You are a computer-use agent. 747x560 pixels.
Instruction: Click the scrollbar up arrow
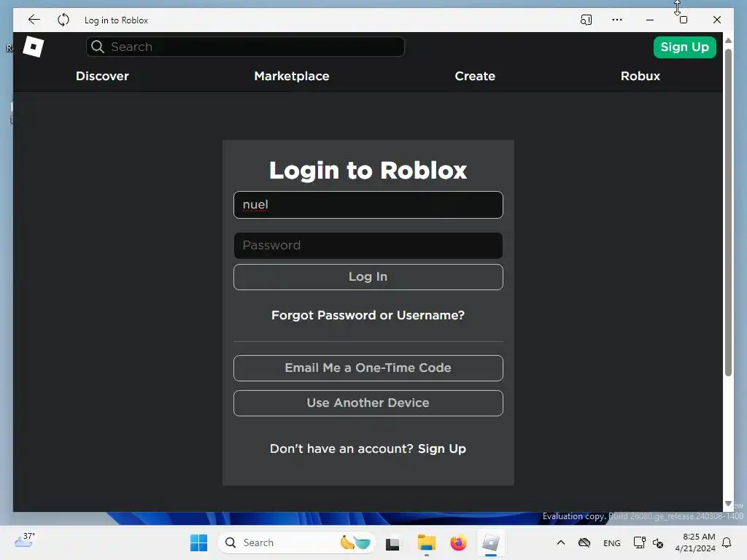(728, 41)
